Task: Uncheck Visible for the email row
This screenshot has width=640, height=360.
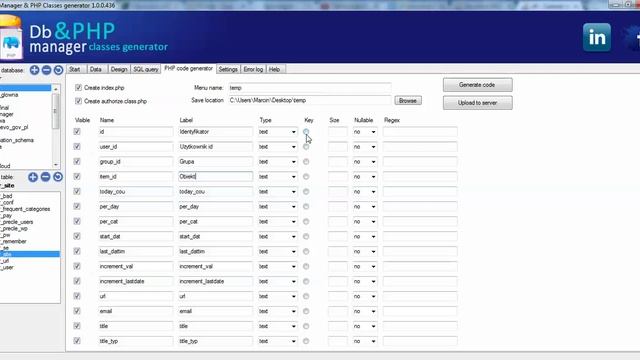Action: pyautogui.click(x=77, y=311)
